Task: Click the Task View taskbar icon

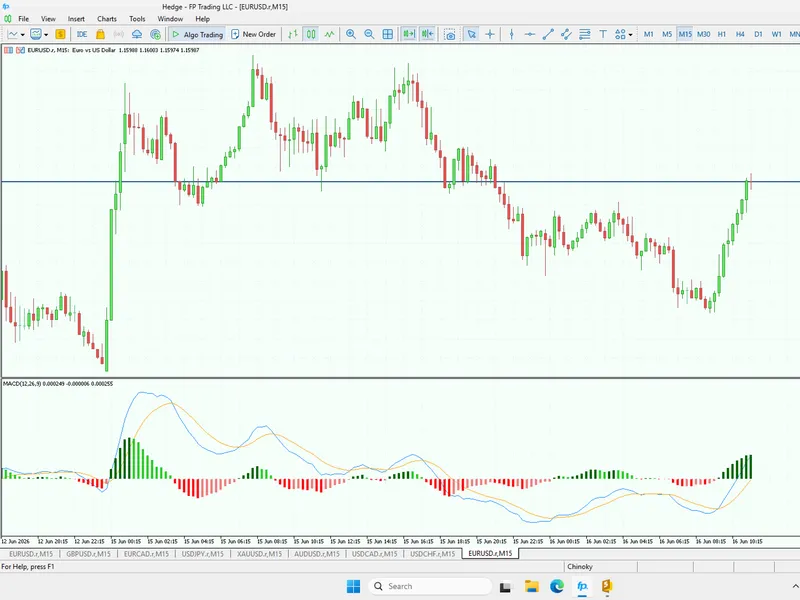Action: click(x=505, y=586)
